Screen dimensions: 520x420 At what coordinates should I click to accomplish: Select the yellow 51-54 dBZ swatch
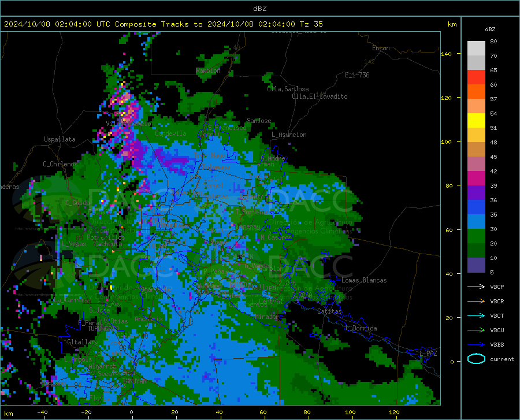[x=476, y=121]
